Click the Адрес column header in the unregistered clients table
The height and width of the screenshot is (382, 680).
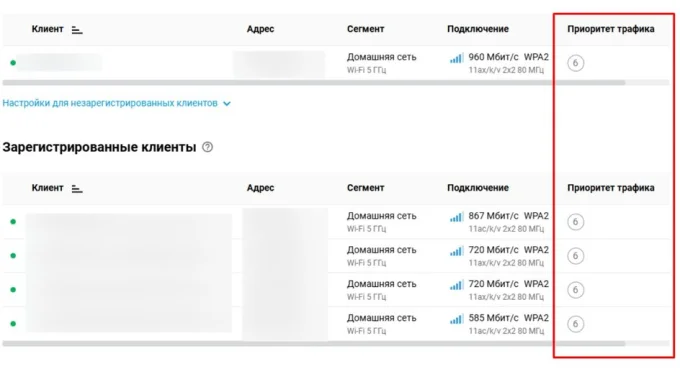[x=260, y=29]
